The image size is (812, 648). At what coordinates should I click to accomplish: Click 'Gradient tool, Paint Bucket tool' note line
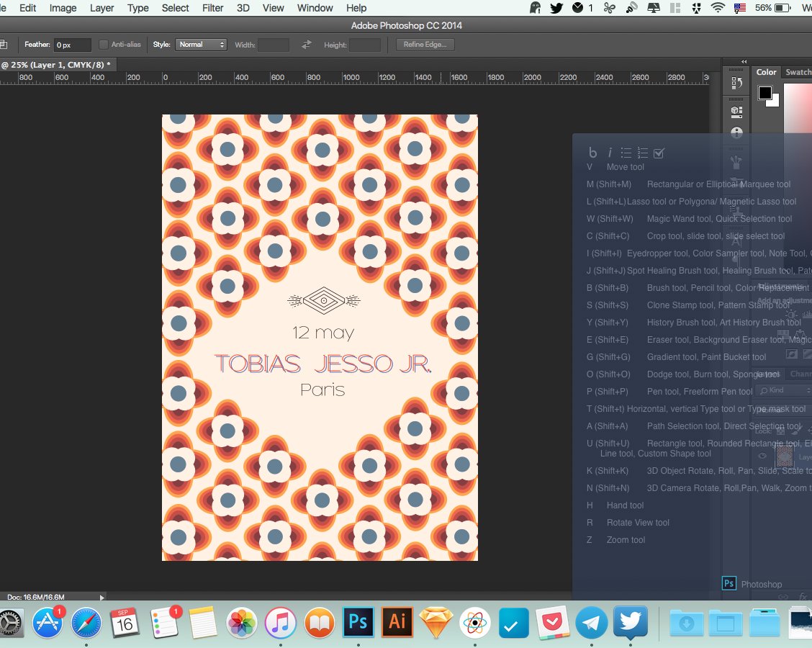click(706, 357)
